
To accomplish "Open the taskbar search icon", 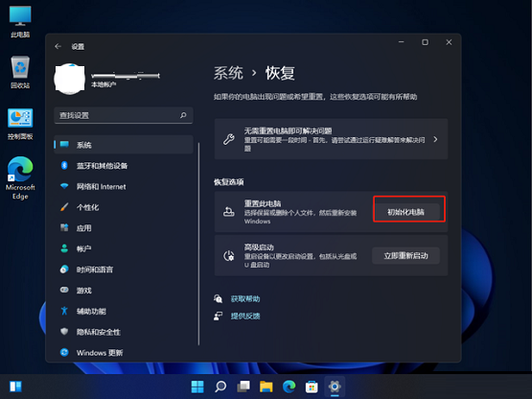I will (220, 387).
